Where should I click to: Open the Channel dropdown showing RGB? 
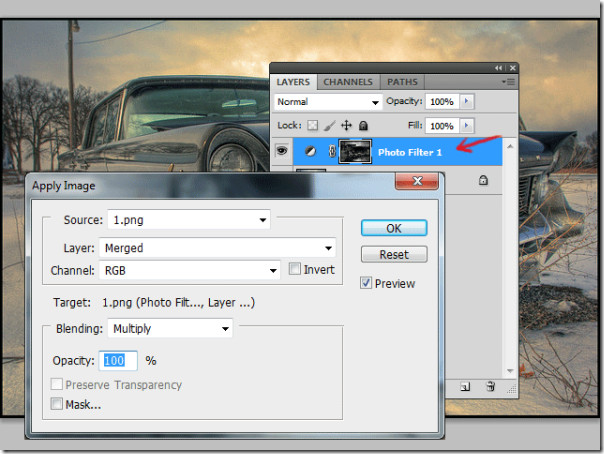[190, 270]
